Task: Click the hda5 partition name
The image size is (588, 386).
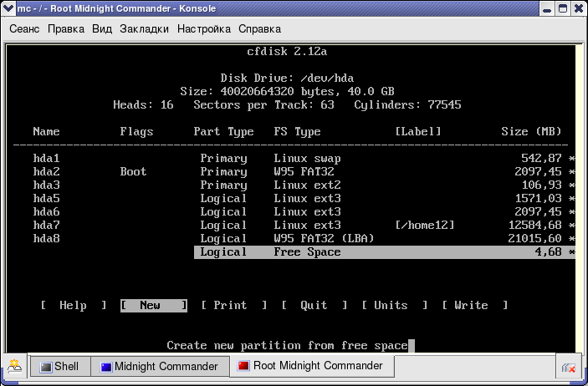Action: tap(46, 198)
